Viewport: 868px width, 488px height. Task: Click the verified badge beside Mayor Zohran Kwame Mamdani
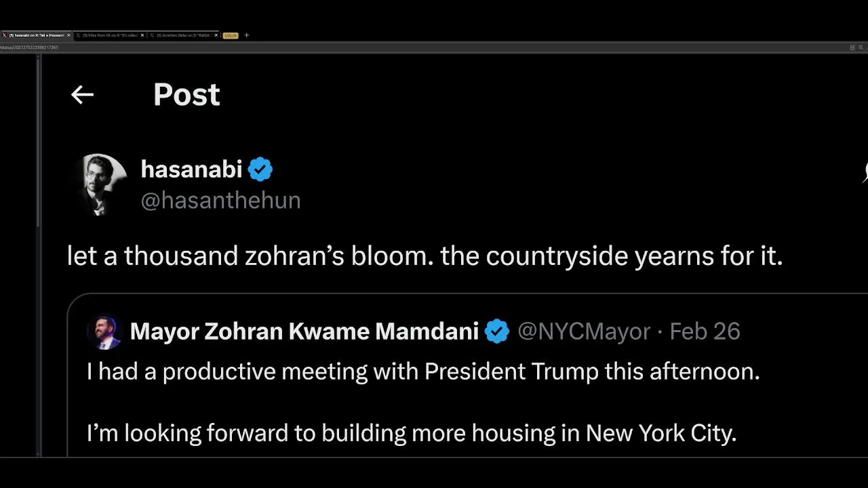[x=497, y=331]
